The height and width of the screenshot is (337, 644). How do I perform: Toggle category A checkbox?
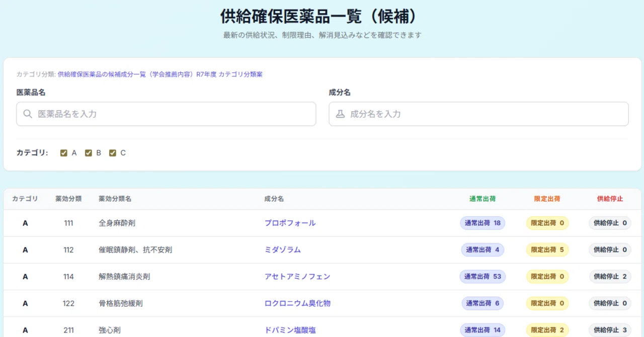pyautogui.click(x=64, y=153)
